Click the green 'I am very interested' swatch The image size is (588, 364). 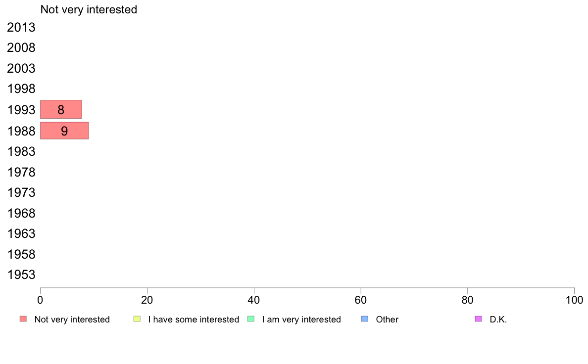point(250,319)
